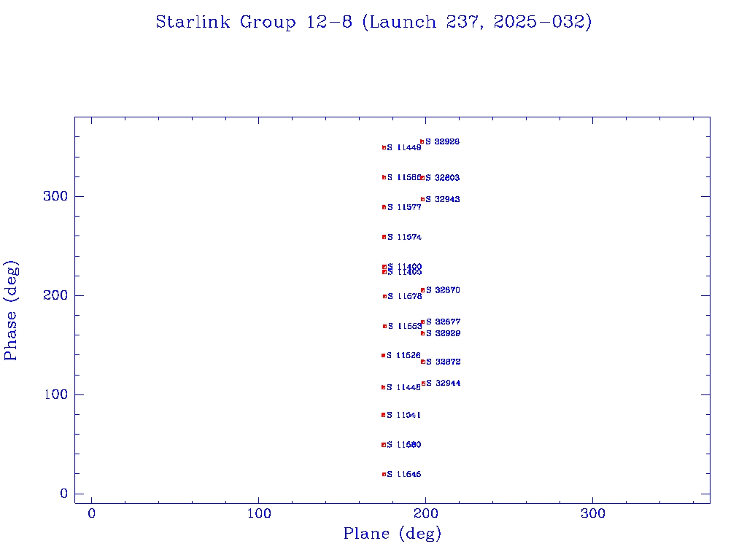Select the red data point for S 32943
The width and height of the screenshot is (747, 560).
pyautogui.click(x=422, y=200)
